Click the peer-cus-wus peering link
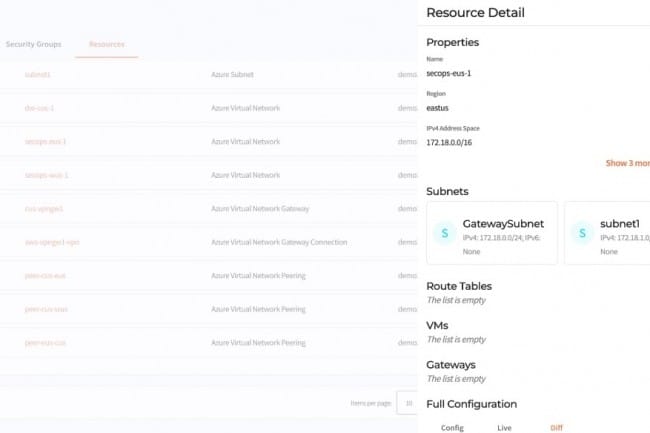 [46, 309]
